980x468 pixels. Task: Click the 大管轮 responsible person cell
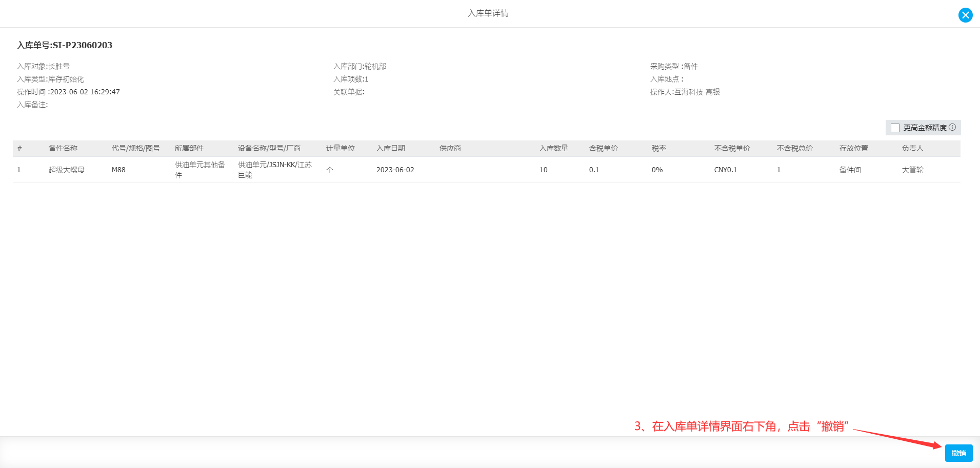coord(913,170)
